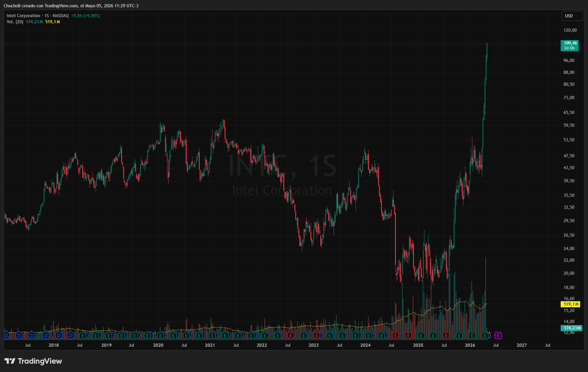Click the 2027 time axis label
This screenshot has height=372, width=588.
point(521,345)
